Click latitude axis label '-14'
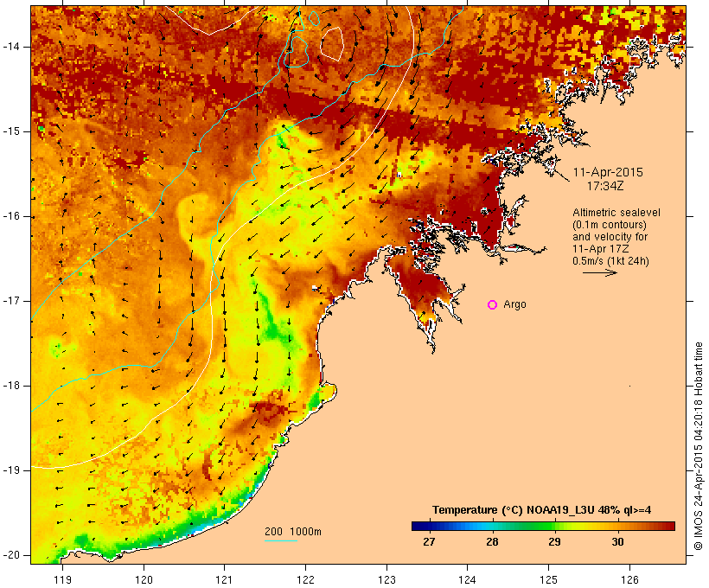Viewport: 709px width, 588px height. [x=10, y=47]
